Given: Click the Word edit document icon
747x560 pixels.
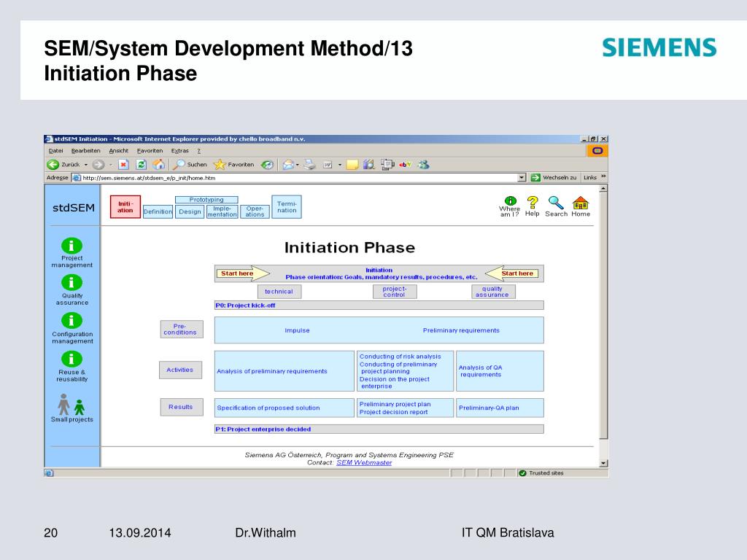Looking at the screenshot, I should [328, 165].
